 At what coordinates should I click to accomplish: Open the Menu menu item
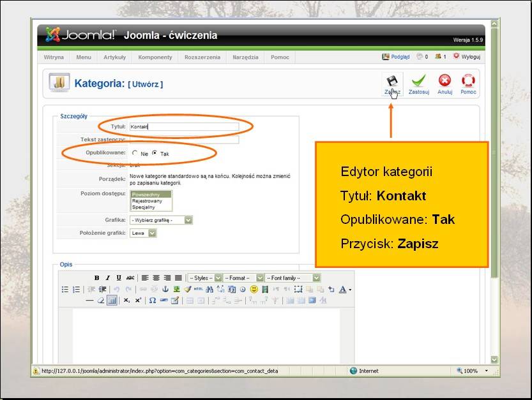tap(84, 57)
